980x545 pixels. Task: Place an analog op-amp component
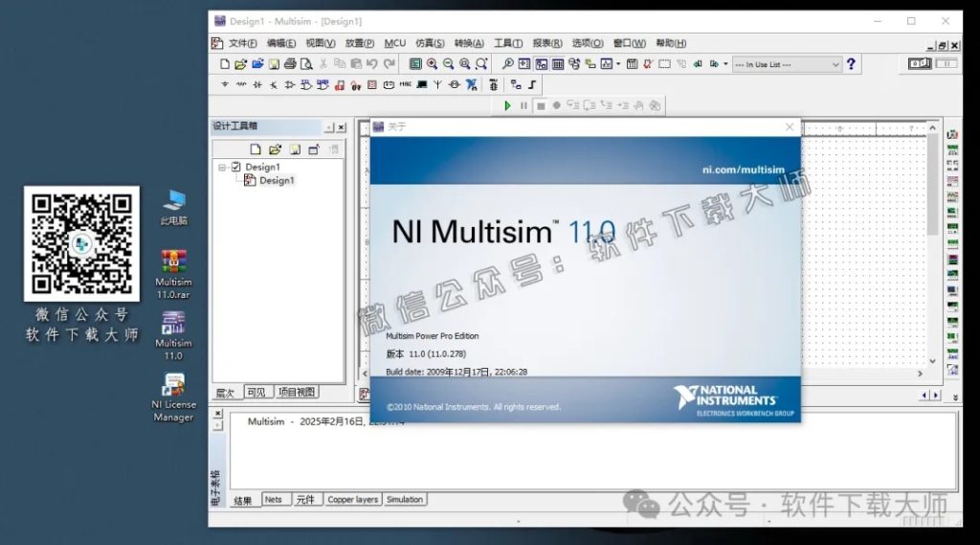coord(289,84)
